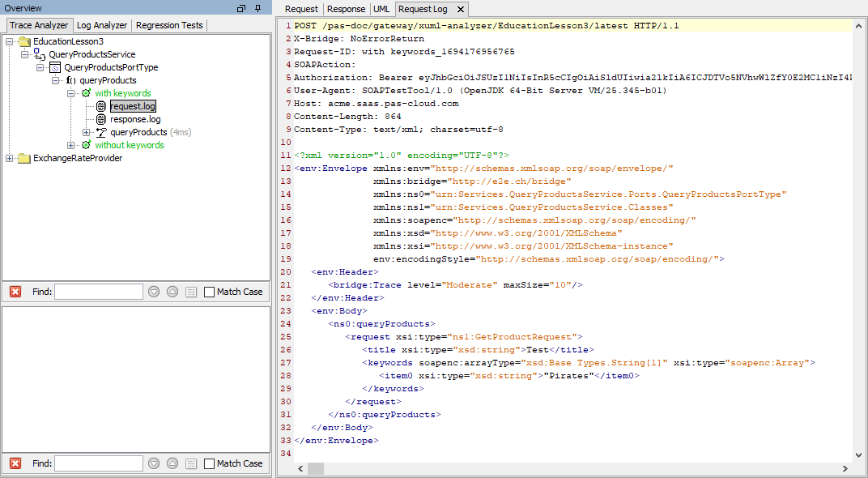Enable Match Case in lower Find bar
This screenshot has width=868, height=478.
tap(210, 463)
